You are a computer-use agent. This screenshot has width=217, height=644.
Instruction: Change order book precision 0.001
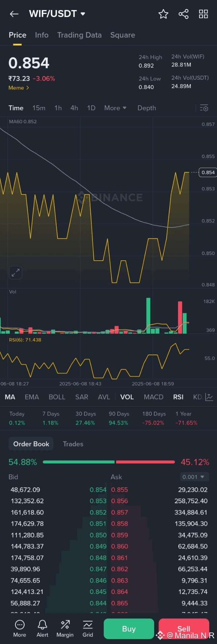pos(194,477)
